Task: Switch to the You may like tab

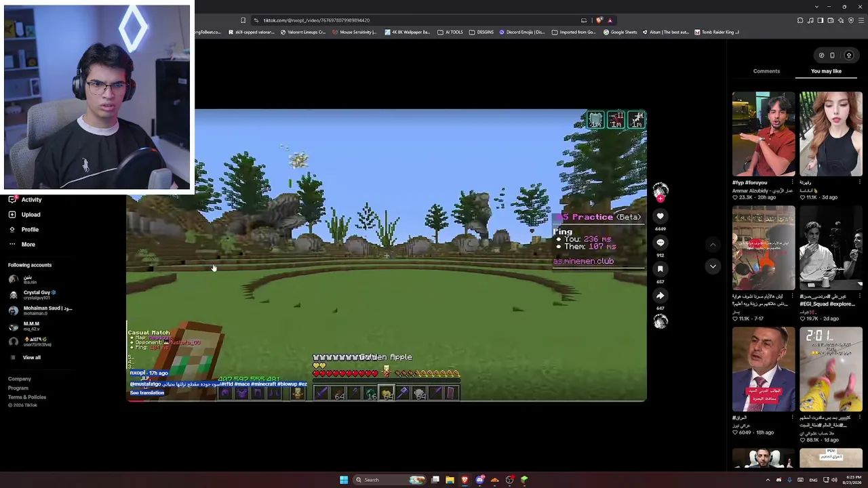Action: point(826,71)
